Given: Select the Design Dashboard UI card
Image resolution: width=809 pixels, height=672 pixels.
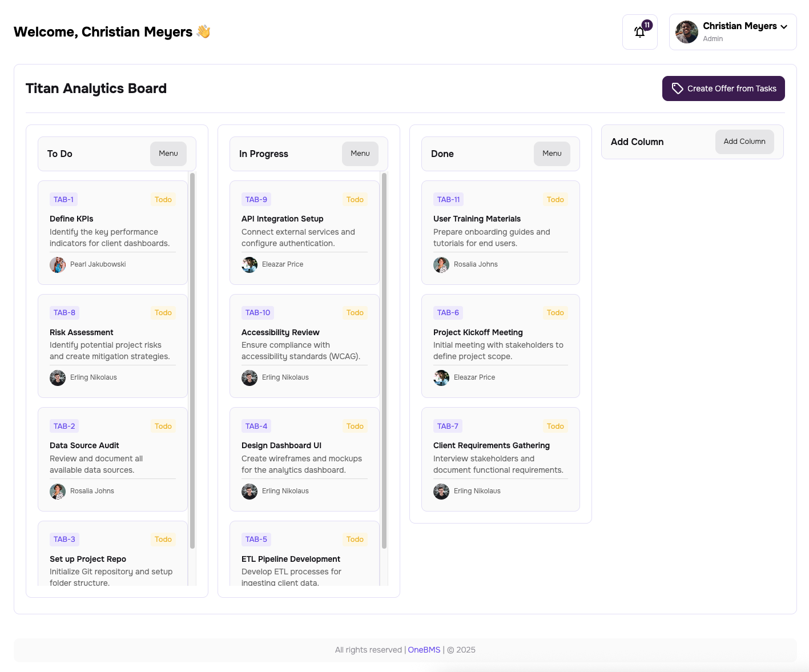Looking at the screenshot, I should point(304,460).
